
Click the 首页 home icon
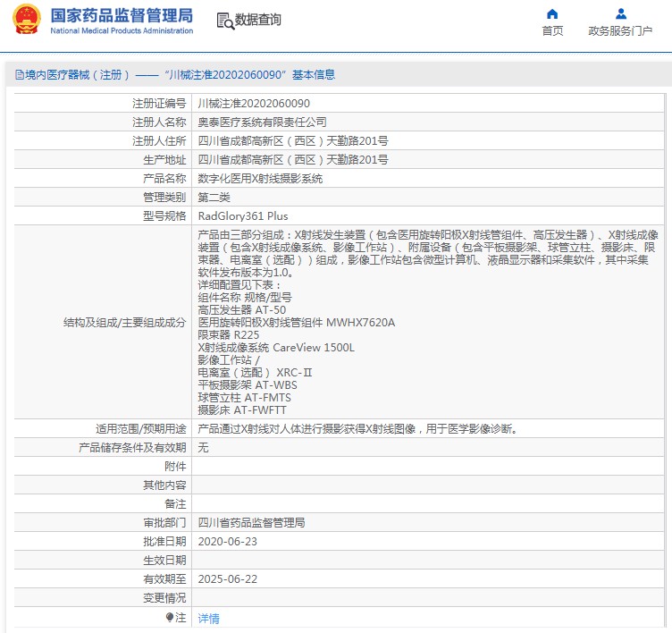pos(552,14)
